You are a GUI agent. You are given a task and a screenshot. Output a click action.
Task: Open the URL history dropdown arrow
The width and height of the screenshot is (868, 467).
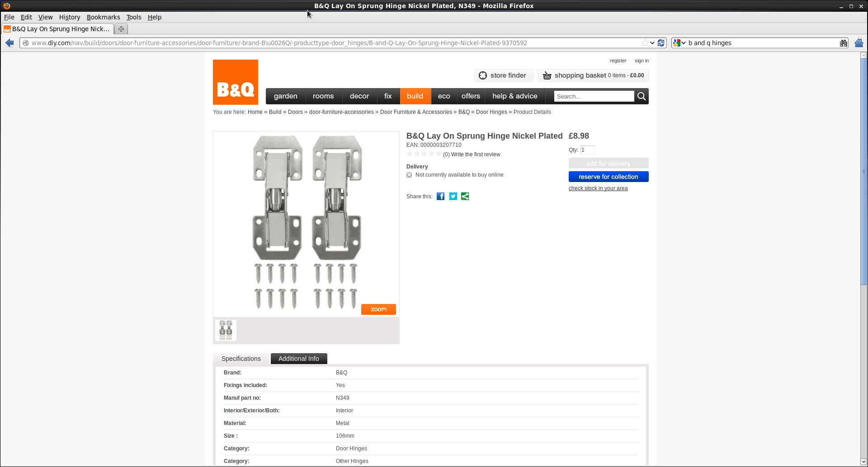point(652,43)
